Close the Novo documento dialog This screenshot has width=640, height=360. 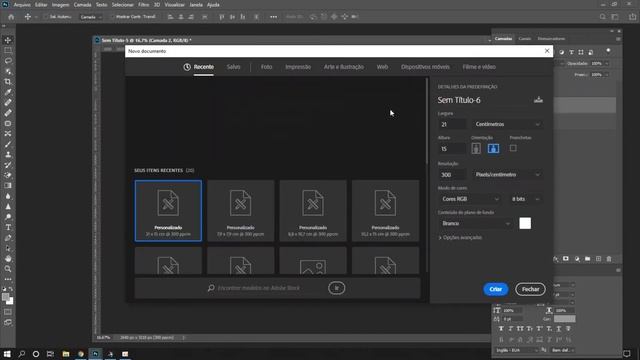547,51
